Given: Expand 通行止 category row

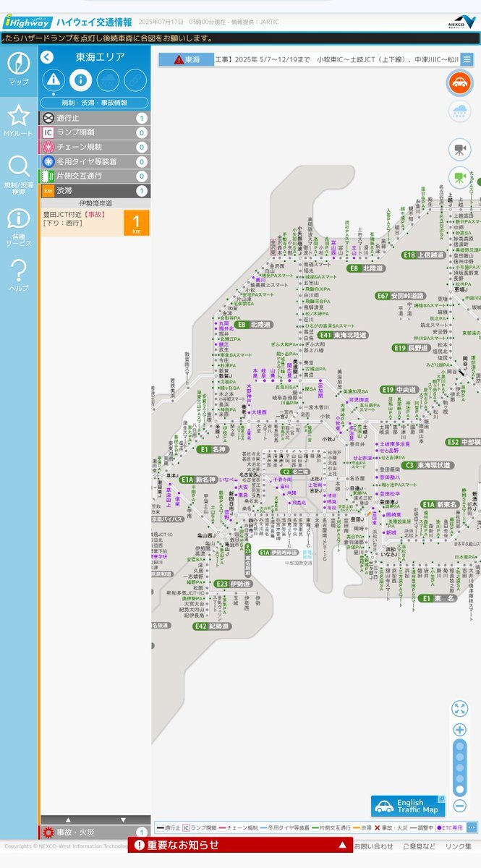Looking at the screenshot, I should (x=94, y=118).
